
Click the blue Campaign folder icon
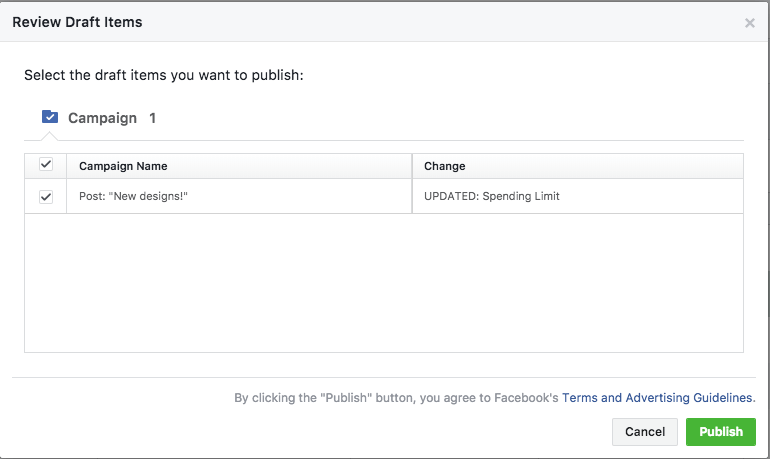coord(50,117)
